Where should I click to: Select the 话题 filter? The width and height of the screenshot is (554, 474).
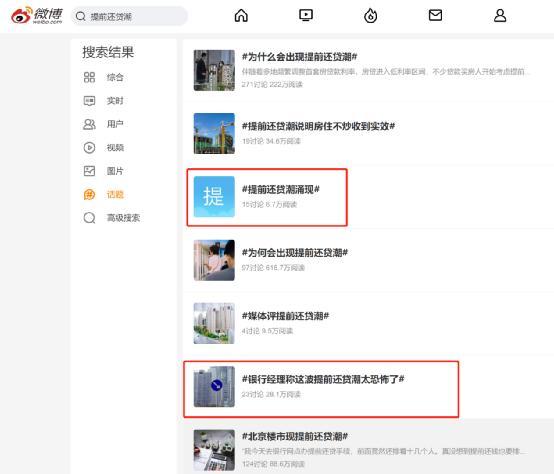(115, 194)
